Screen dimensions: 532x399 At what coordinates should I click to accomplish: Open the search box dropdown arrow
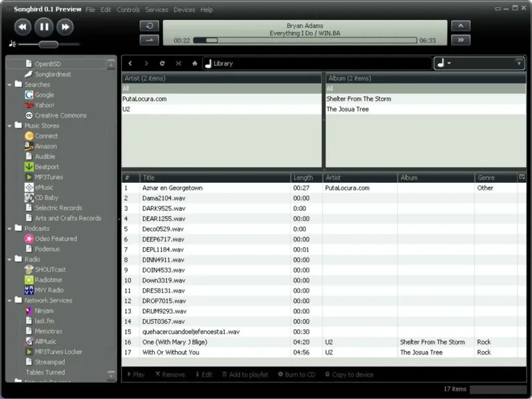point(519,63)
